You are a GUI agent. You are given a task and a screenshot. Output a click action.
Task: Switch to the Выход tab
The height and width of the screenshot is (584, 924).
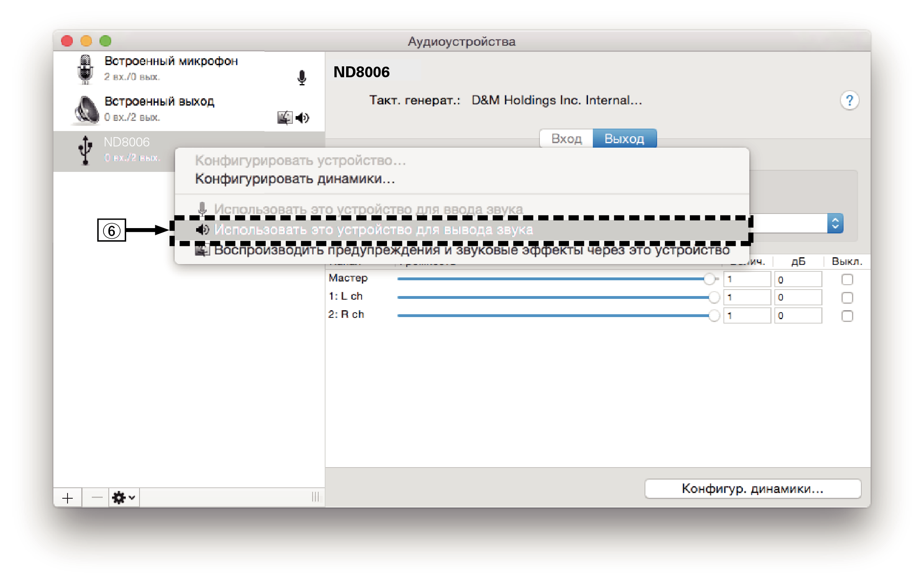[x=624, y=139]
